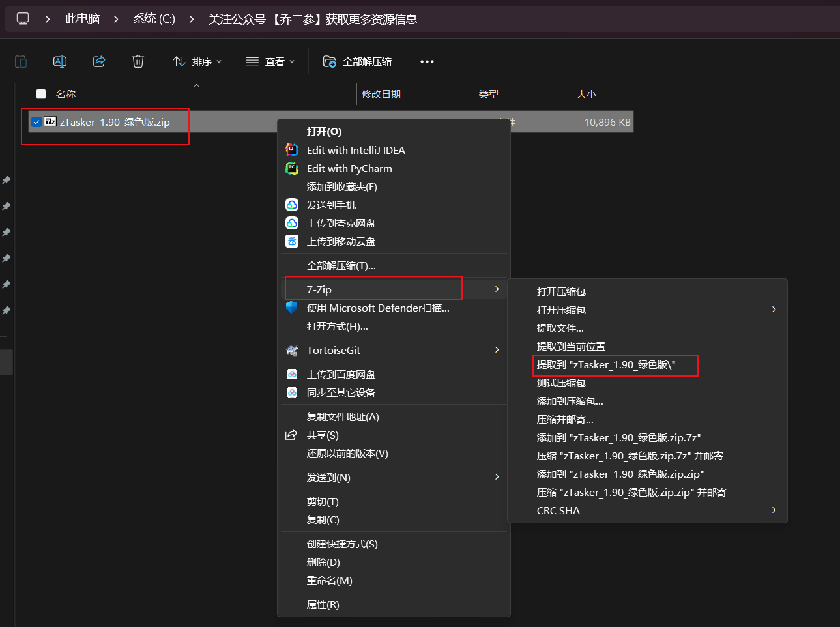840x627 pixels.
Task: Open the 7-Zip submenu
Action: pos(394,289)
